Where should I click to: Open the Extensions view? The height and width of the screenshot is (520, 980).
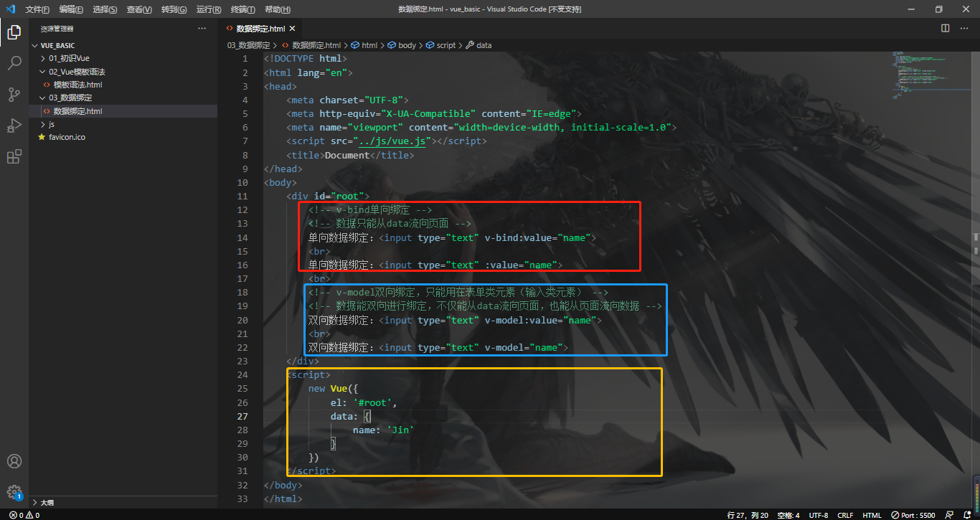coord(14,157)
